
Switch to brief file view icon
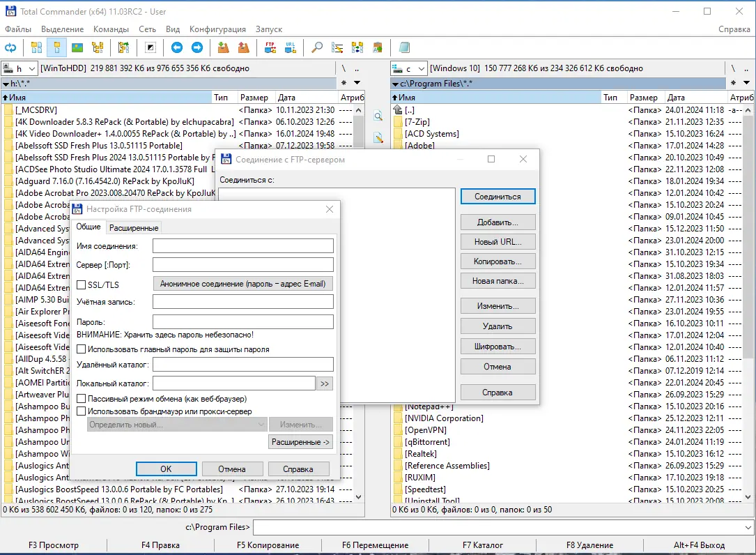(37, 47)
